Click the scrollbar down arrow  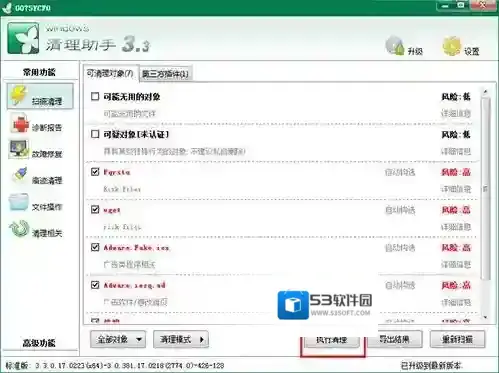click(x=485, y=317)
